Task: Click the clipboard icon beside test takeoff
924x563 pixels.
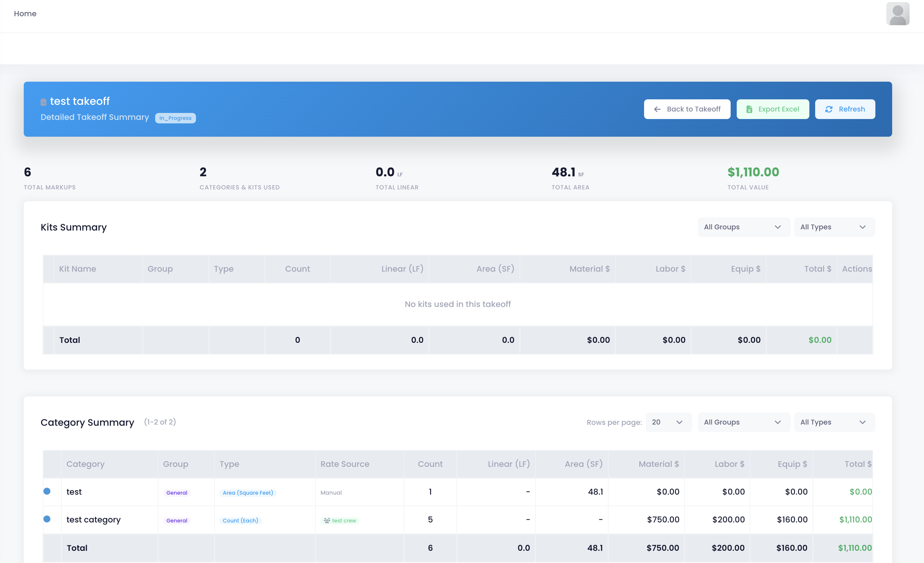Action: point(43,102)
